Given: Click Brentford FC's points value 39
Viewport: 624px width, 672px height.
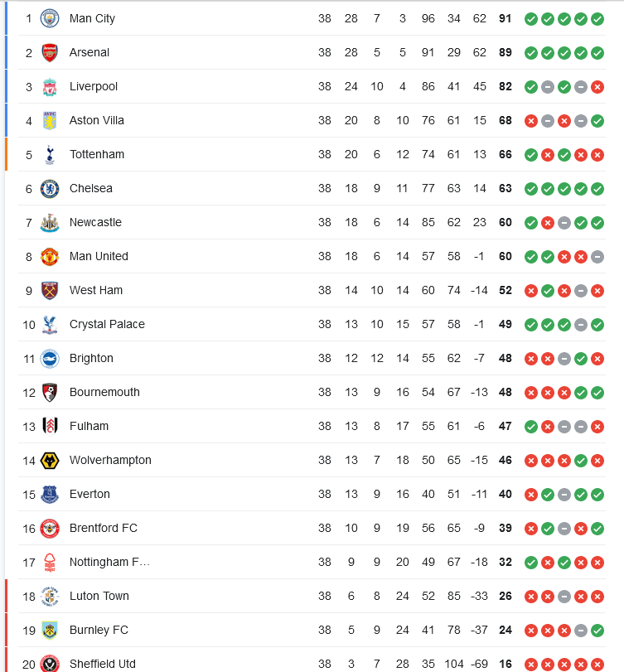Looking at the screenshot, I should (x=505, y=528).
